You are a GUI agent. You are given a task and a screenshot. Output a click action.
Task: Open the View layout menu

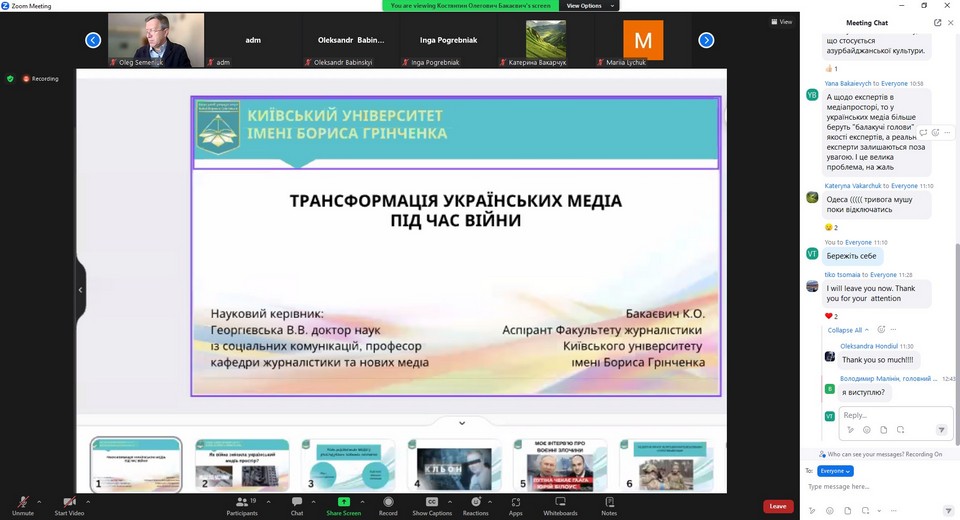coord(781,21)
